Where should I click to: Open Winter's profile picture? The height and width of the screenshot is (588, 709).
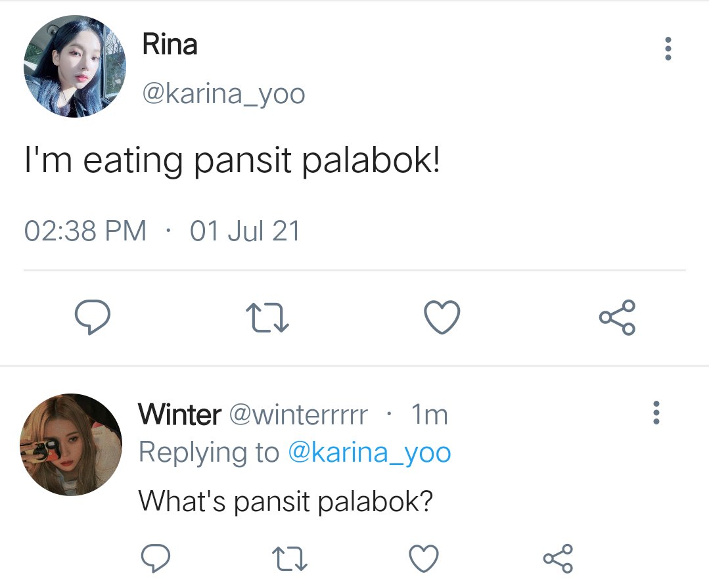point(71,445)
